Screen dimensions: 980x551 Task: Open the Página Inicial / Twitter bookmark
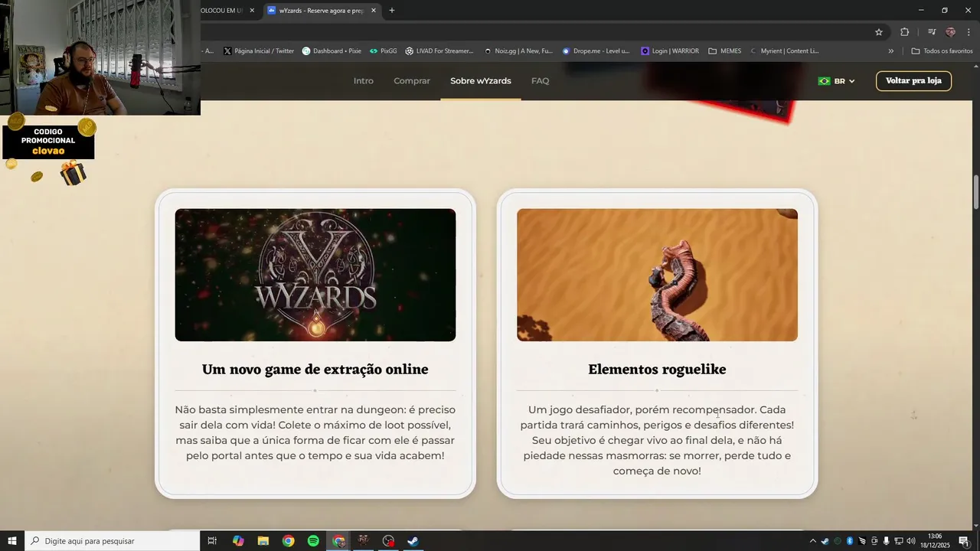(259, 51)
